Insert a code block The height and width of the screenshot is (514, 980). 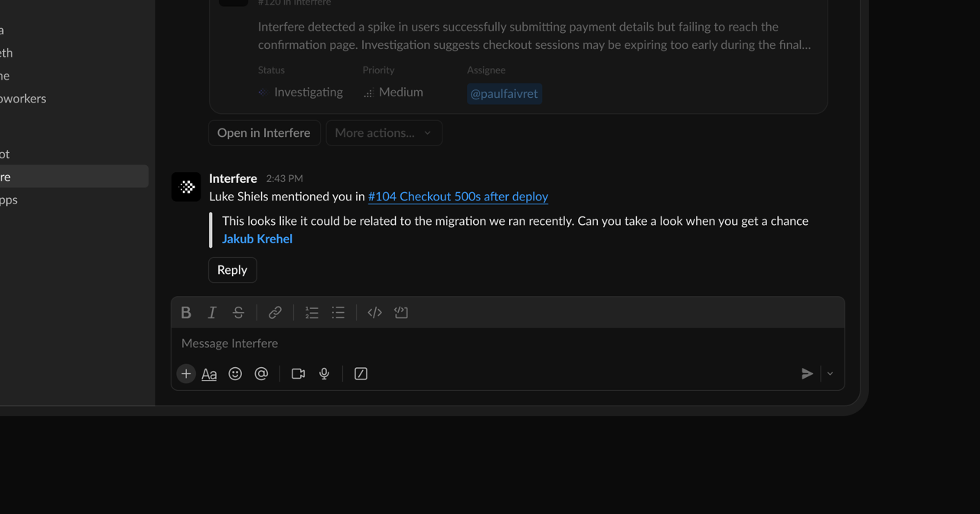pyautogui.click(x=401, y=312)
